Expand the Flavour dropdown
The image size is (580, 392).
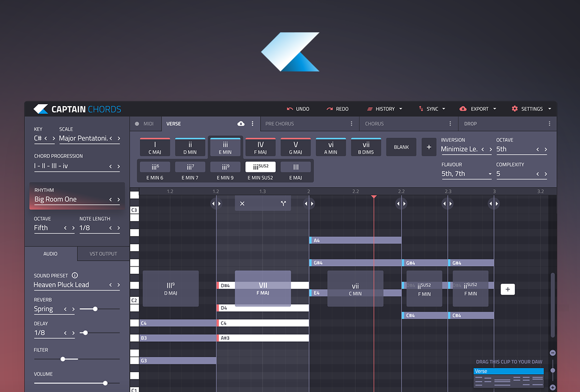(x=490, y=174)
